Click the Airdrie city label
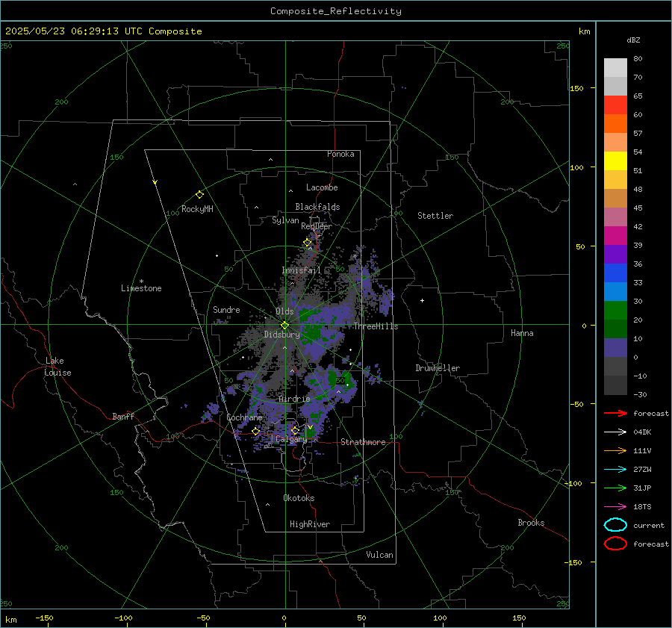The height and width of the screenshot is (628, 672). pyautogui.click(x=294, y=399)
